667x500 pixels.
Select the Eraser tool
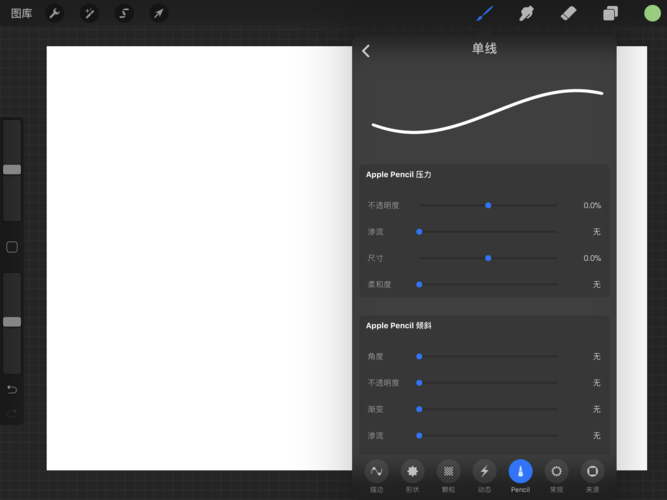click(x=568, y=14)
